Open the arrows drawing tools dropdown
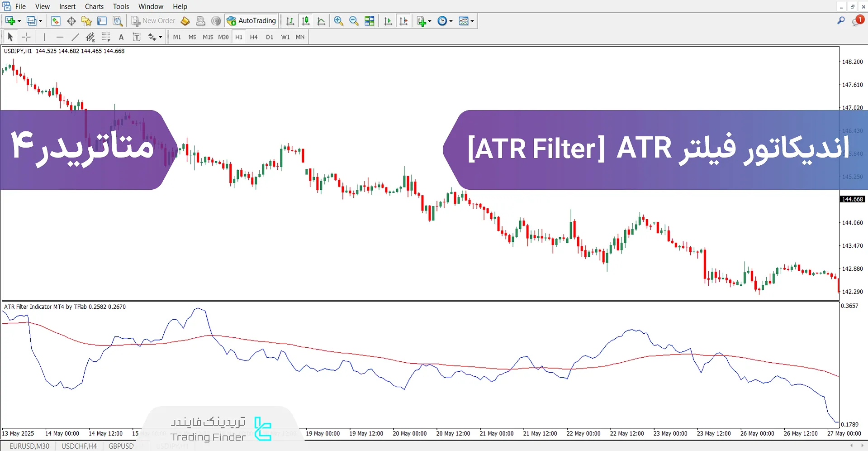 click(160, 37)
